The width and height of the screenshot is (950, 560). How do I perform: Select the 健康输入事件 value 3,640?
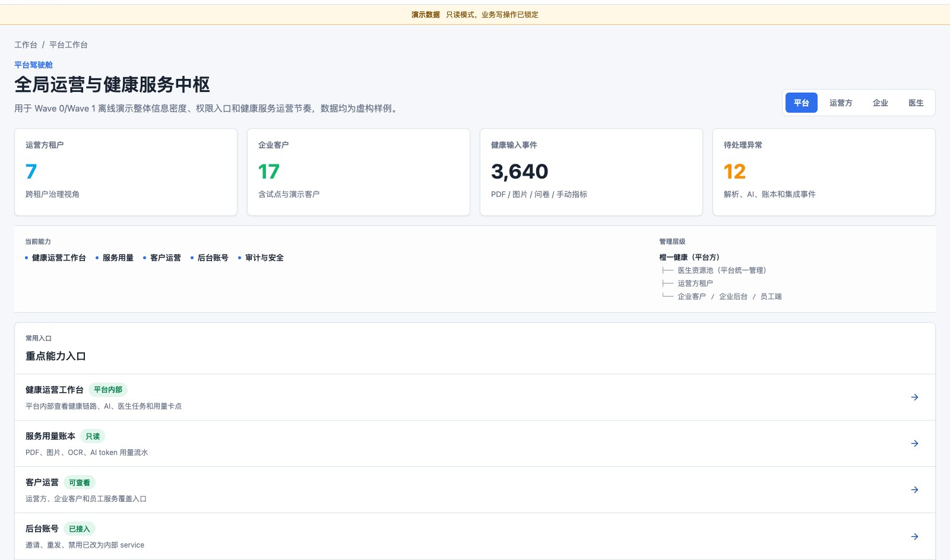pos(520,171)
